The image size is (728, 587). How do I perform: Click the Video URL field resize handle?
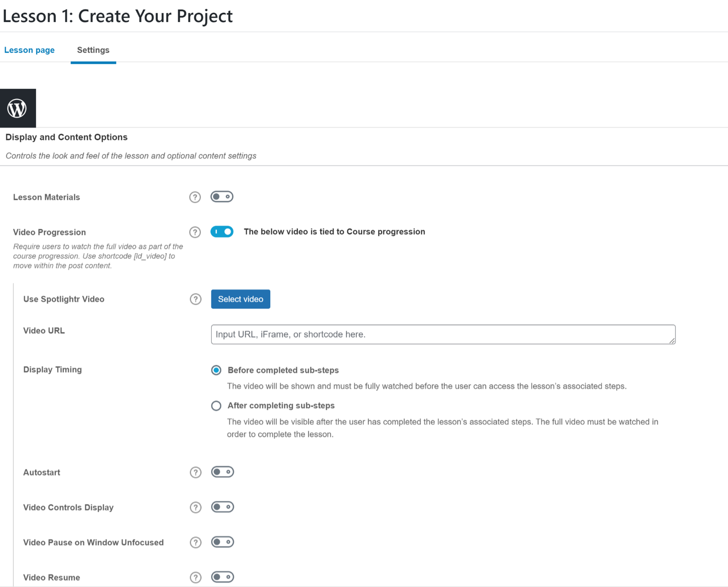[x=672, y=341]
